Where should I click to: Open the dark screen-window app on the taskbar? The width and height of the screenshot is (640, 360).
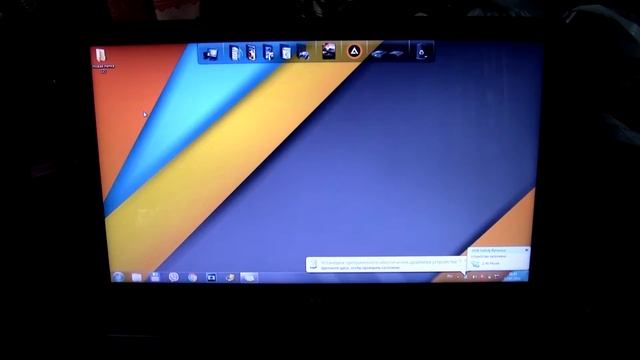pyautogui.click(x=211, y=278)
